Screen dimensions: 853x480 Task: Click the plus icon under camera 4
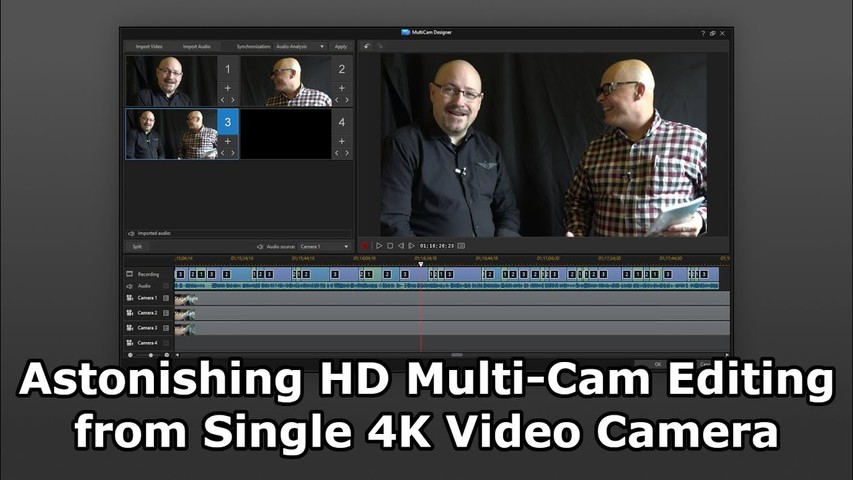tap(341, 141)
